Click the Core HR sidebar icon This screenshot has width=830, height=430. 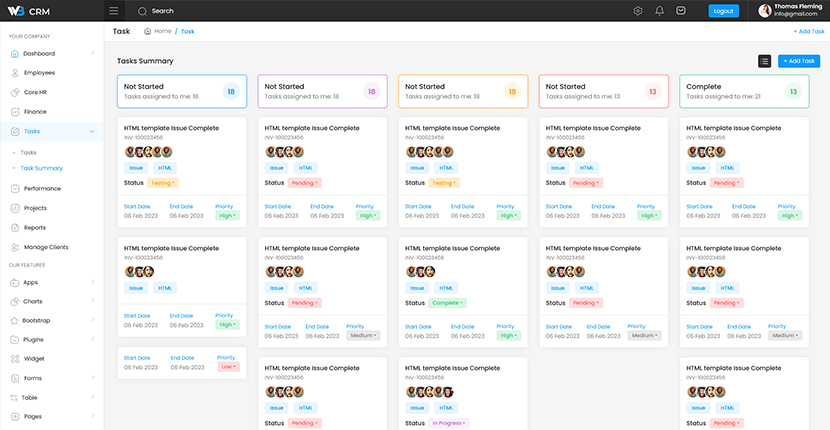tap(15, 92)
